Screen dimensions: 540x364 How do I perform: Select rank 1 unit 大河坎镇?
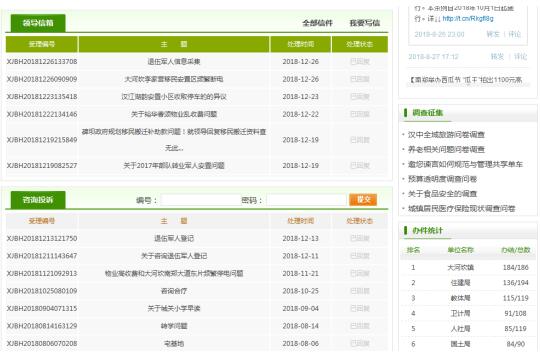[460, 268]
